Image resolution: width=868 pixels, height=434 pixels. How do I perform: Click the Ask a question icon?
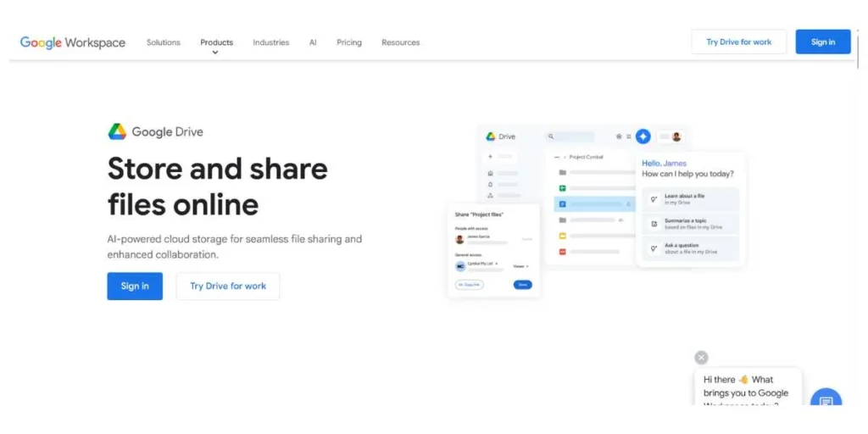point(654,248)
